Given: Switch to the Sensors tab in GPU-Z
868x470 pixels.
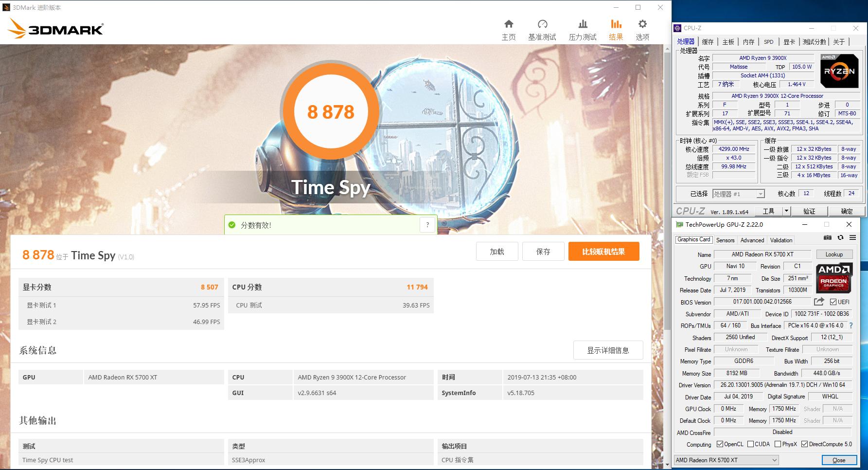Looking at the screenshot, I should click(726, 240).
